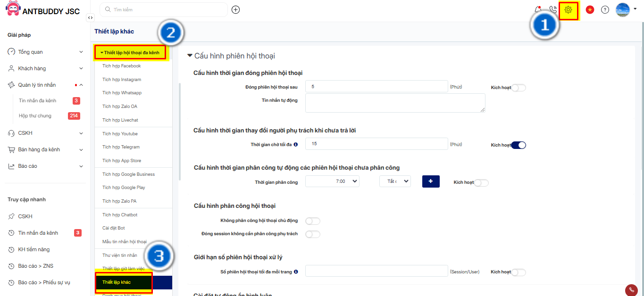The height and width of the screenshot is (296, 644).
Task: Click the Vietnam flag language icon
Action: (x=590, y=9)
